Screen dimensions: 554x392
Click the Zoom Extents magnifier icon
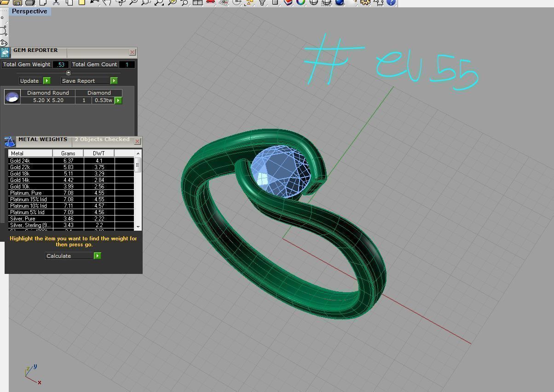click(x=159, y=2)
